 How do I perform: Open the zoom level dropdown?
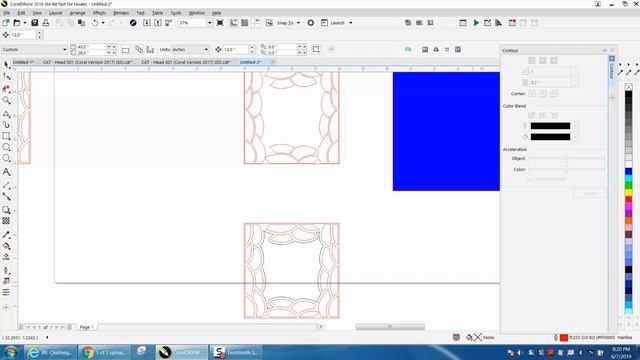coord(210,23)
